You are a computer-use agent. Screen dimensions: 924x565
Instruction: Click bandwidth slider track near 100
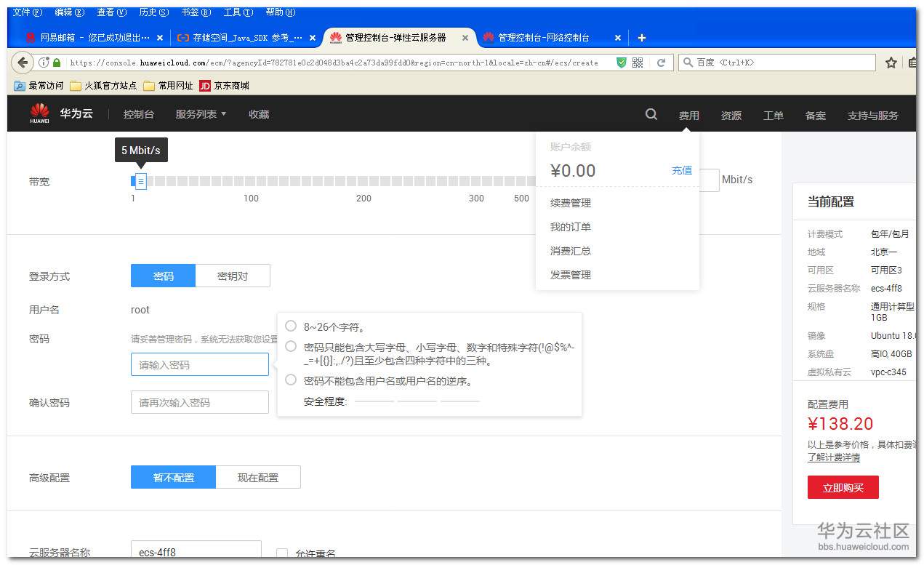pyautogui.click(x=251, y=181)
